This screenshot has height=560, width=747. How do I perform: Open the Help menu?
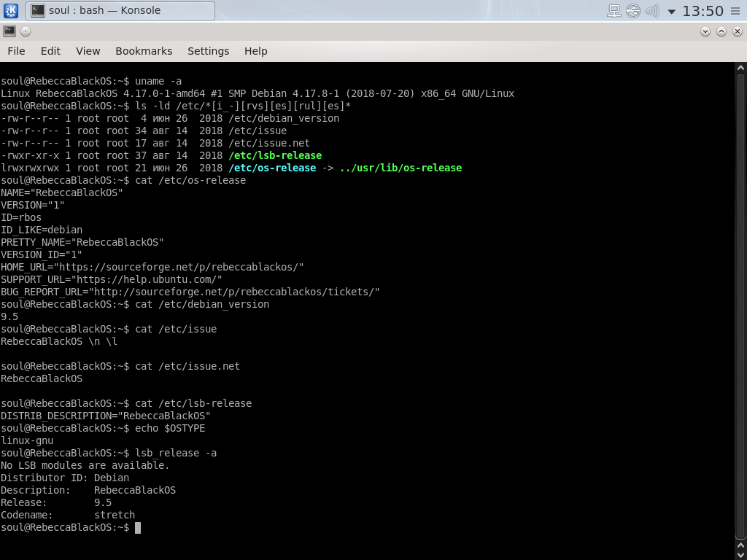coord(256,51)
